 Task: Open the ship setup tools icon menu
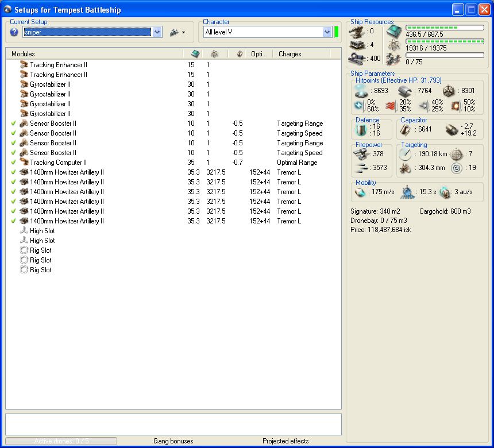coord(174,32)
